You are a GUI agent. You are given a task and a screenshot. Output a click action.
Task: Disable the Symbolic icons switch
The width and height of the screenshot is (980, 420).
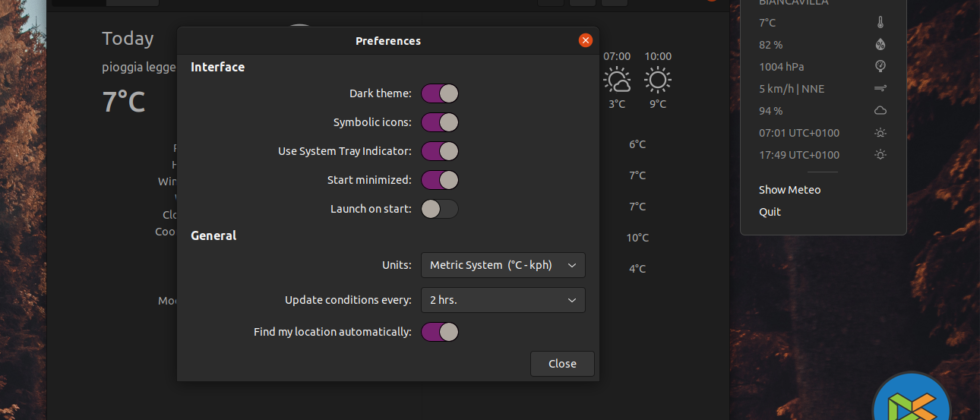[x=440, y=122]
